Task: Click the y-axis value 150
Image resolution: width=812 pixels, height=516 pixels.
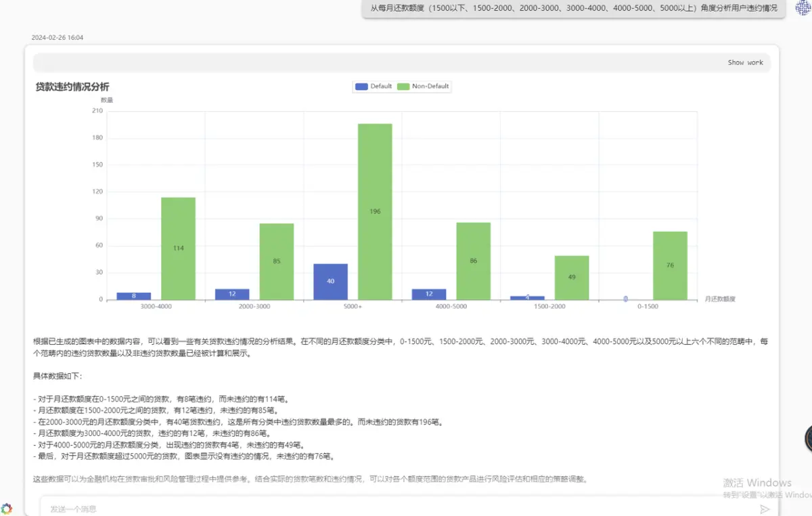Action: click(97, 165)
